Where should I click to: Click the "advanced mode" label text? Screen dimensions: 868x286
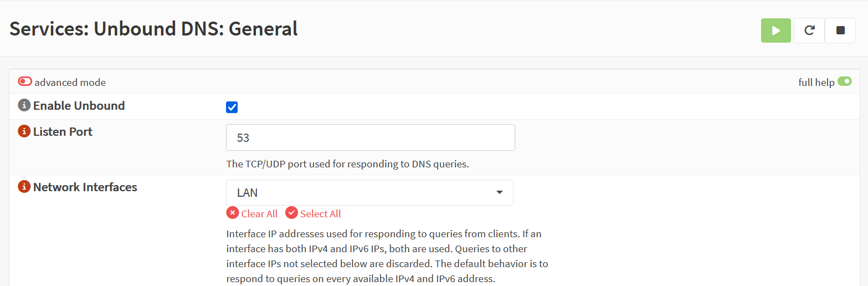(x=70, y=83)
